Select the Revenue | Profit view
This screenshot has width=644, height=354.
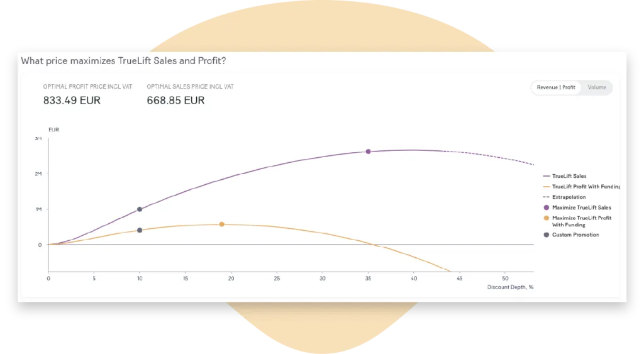tap(556, 87)
